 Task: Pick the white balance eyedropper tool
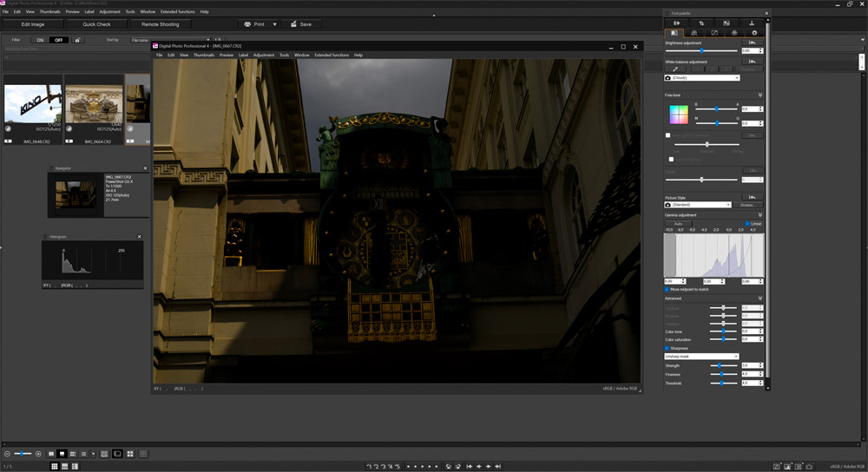point(675,69)
